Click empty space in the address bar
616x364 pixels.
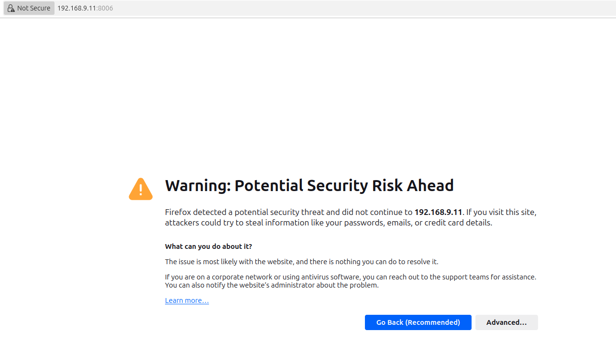tap(335, 8)
